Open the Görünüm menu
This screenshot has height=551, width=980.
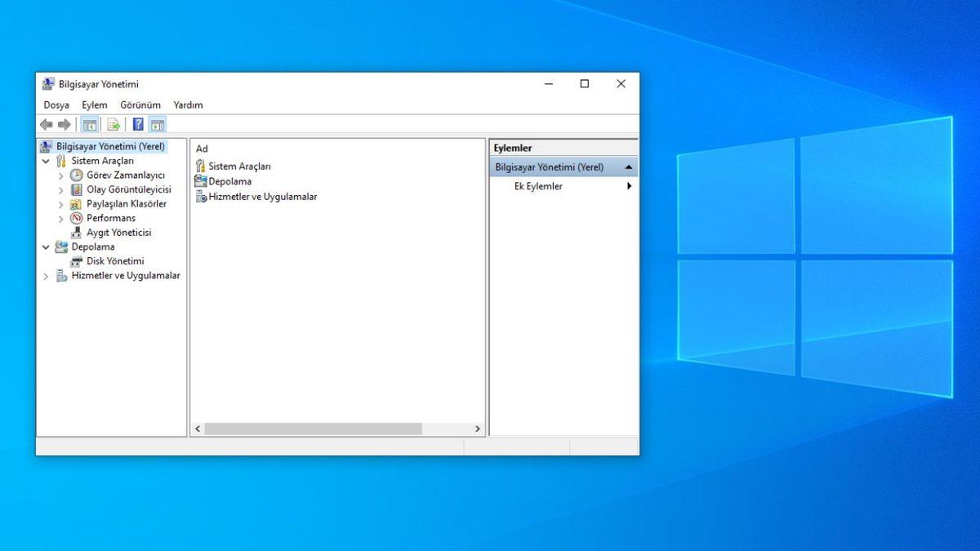140,104
